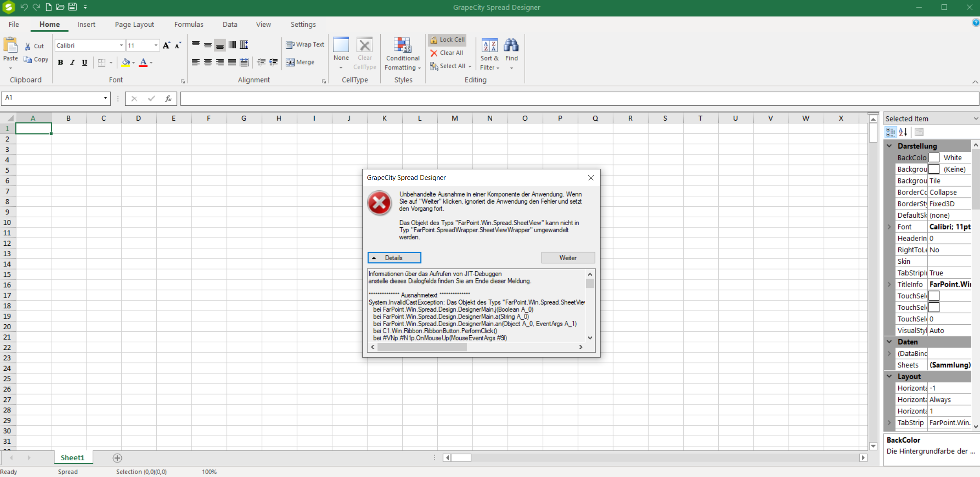Increase font size with the large A icon
Image resolution: width=980 pixels, height=477 pixels.
click(x=166, y=45)
